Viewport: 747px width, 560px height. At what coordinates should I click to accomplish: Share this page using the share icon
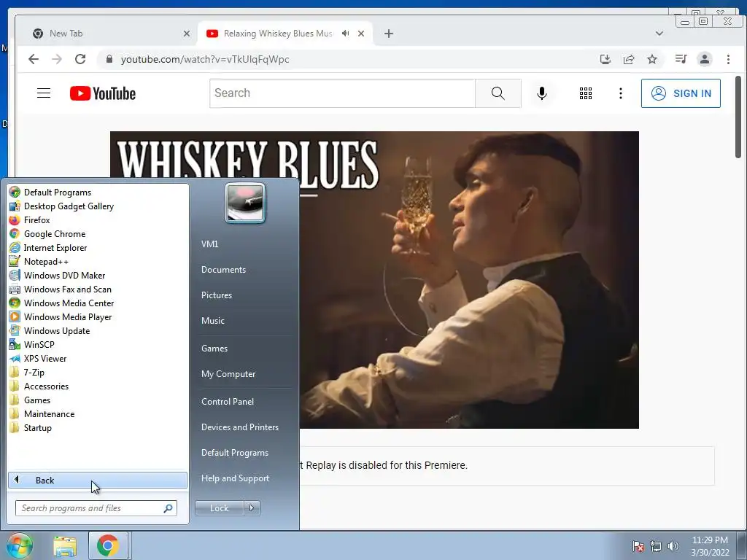click(x=629, y=59)
